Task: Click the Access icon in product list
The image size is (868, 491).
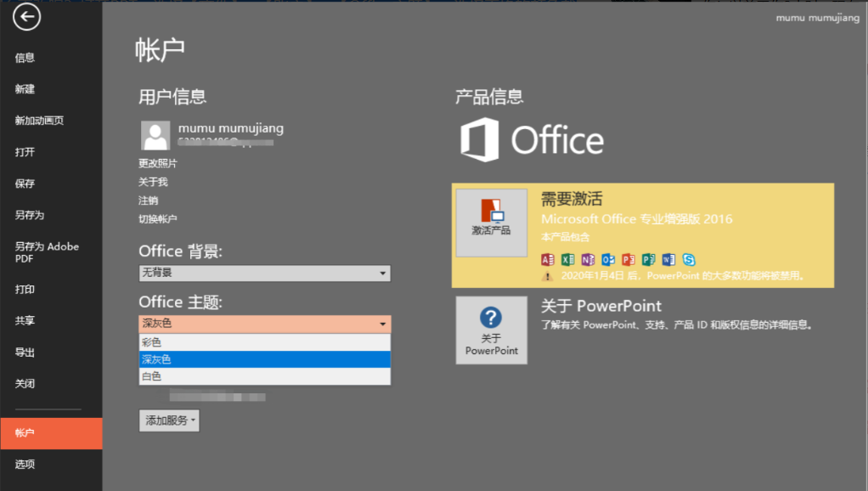Action: (548, 259)
